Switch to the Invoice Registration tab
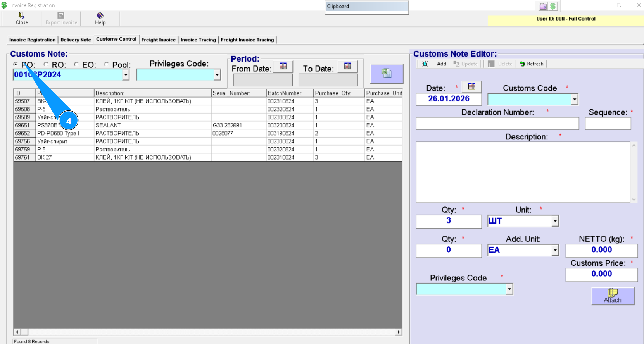 click(x=32, y=40)
